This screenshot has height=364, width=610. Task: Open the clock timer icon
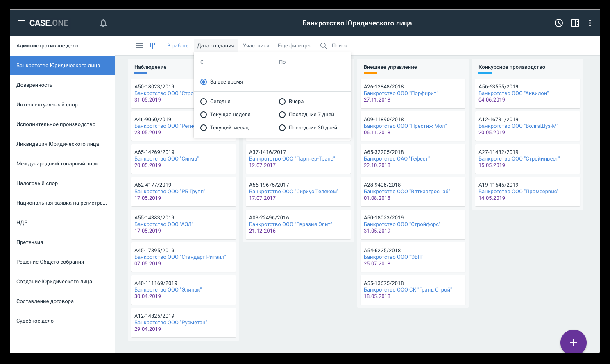[x=559, y=23]
